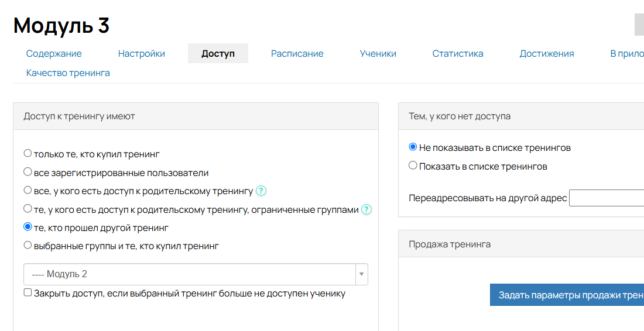This screenshot has width=644, height=331.
Task: Choose 'Показать в списке тренингов' radio
Action: click(x=413, y=165)
